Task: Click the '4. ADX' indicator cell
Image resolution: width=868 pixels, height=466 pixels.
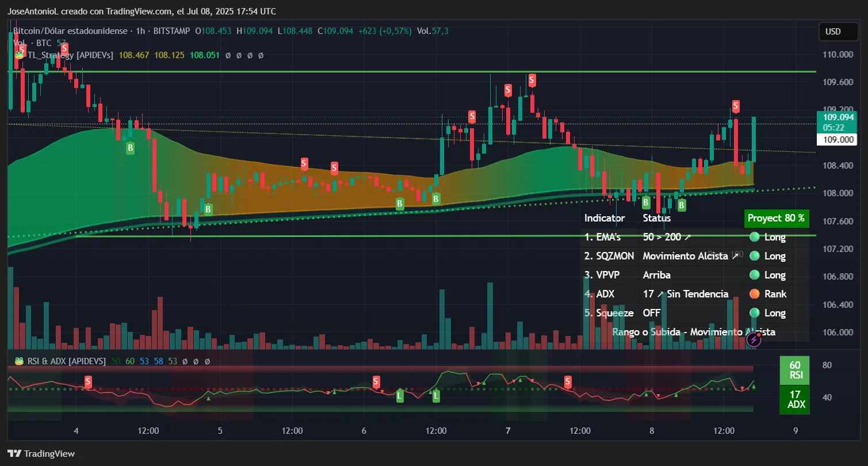Action: [599, 294]
